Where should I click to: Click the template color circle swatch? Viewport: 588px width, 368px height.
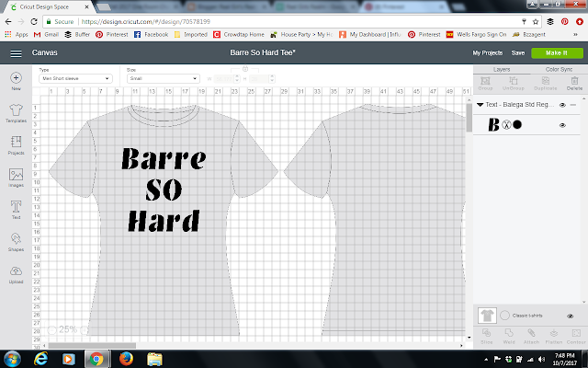(504, 316)
